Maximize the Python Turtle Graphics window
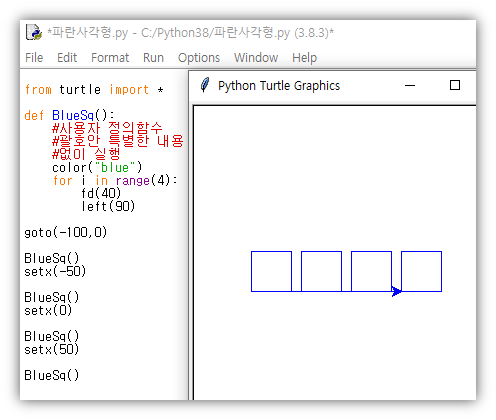 455,85
